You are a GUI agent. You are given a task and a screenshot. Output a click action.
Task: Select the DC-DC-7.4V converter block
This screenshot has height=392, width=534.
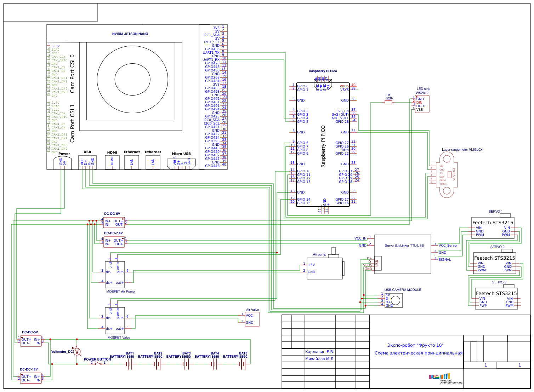114,242
